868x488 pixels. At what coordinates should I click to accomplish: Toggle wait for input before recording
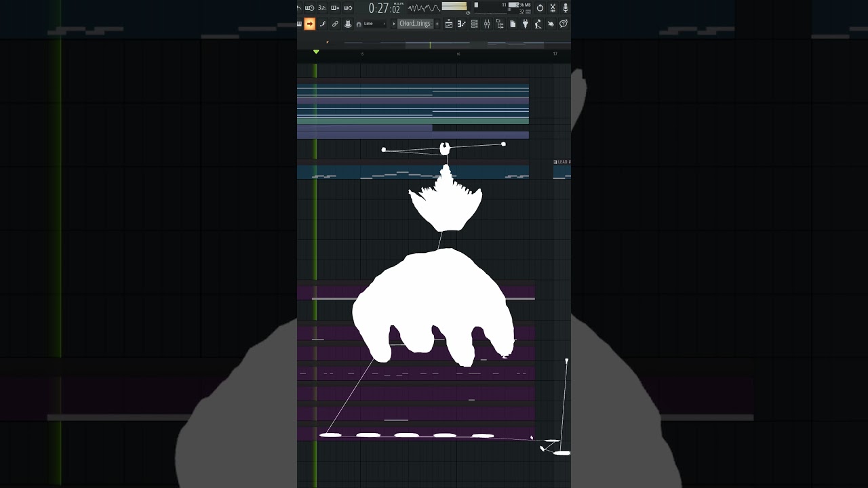(309, 8)
